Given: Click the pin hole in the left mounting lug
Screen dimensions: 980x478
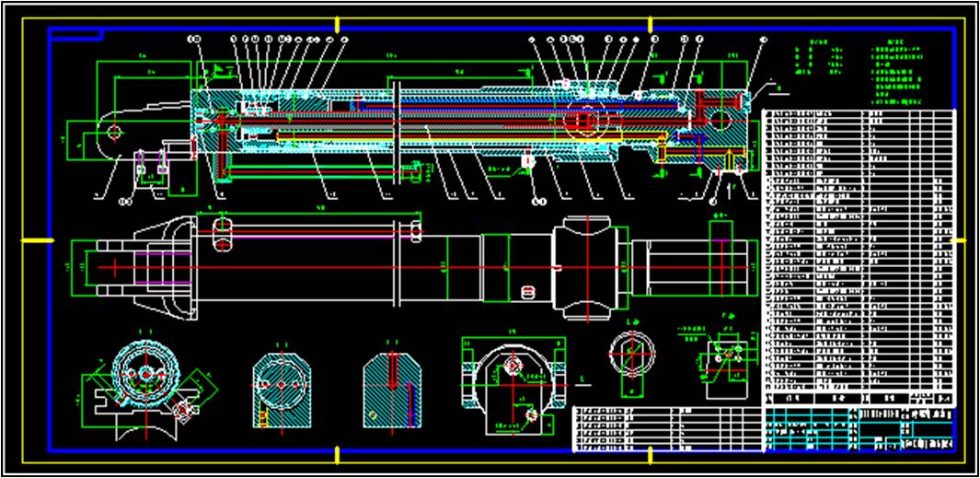Looking at the screenshot, I should [x=114, y=132].
